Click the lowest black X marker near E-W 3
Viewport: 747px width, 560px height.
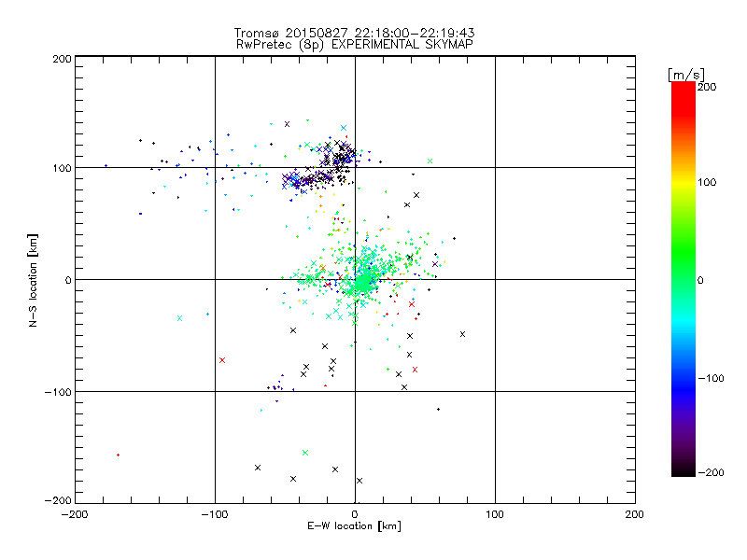359,481
